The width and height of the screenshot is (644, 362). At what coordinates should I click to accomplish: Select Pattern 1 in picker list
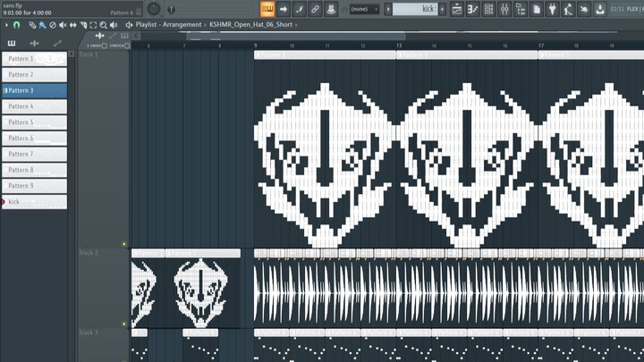(35, 59)
